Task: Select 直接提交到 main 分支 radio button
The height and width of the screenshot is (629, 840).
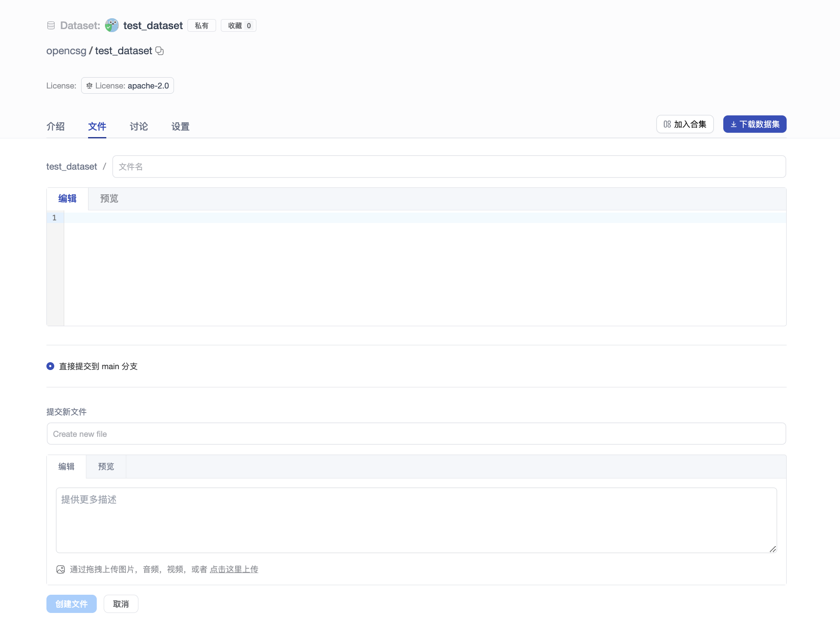Action: [50, 366]
